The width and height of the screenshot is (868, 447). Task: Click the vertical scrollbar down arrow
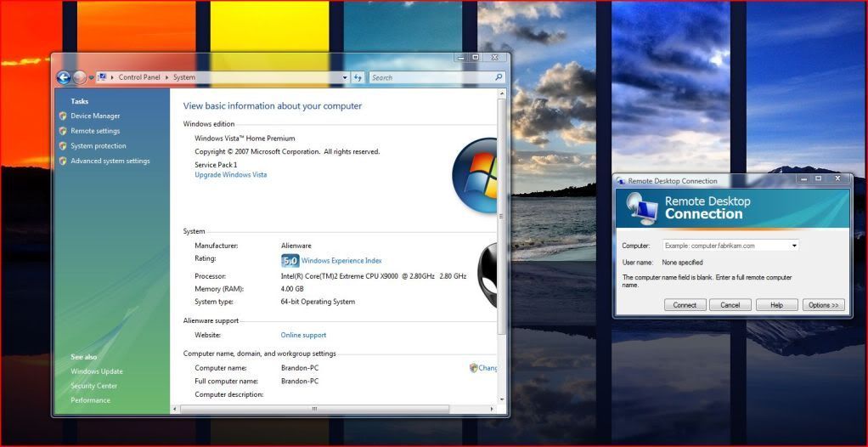tap(502, 399)
